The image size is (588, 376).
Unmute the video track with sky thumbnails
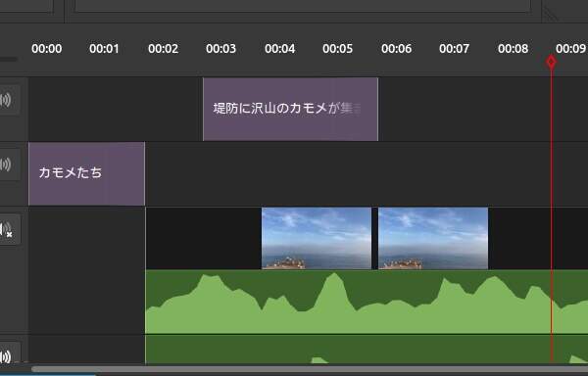pyautogui.click(x=7, y=229)
